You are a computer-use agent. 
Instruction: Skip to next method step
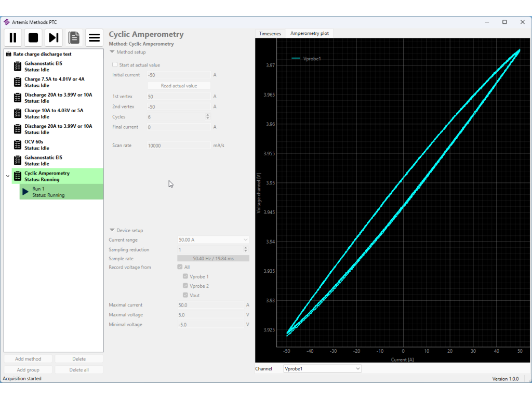(54, 37)
